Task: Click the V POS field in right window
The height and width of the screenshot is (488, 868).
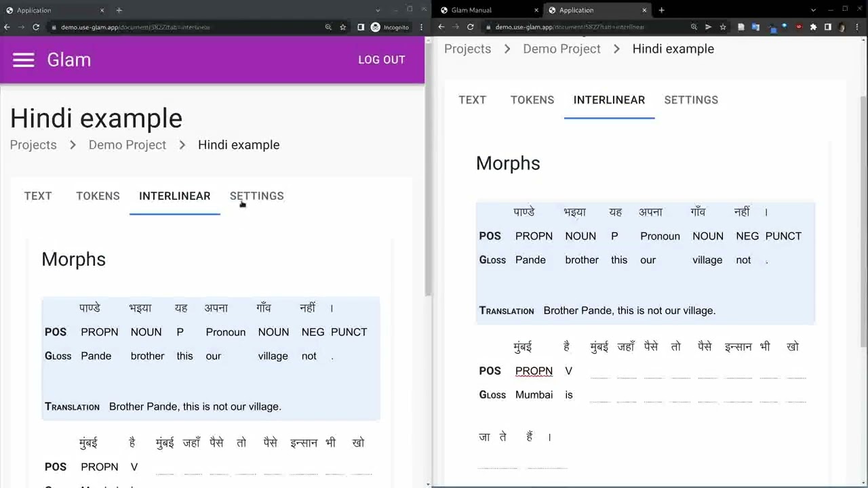Action: tap(569, 371)
